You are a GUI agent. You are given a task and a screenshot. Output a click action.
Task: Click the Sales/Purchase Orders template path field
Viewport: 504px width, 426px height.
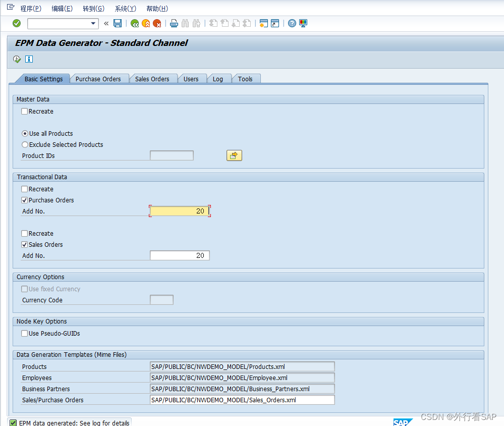(242, 400)
